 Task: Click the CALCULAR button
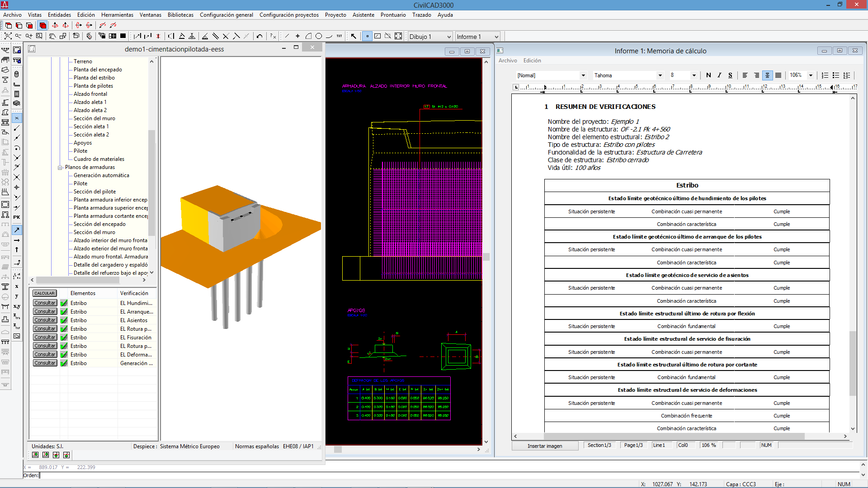[x=44, y=293]
